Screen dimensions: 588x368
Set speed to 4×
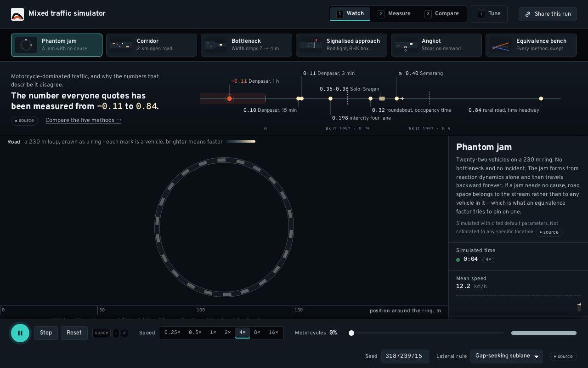coord(243,333)
